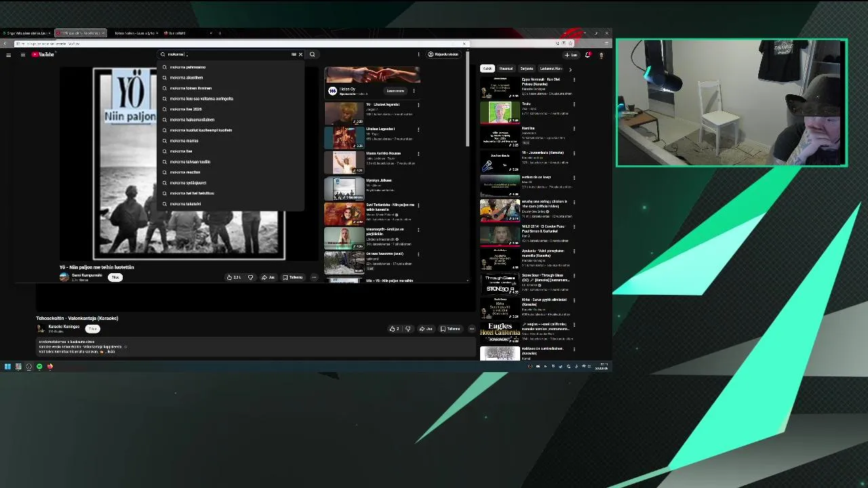Open more actions for Tehosekoitin karaoke
The image size is (868, 488).
coord(471,329)
